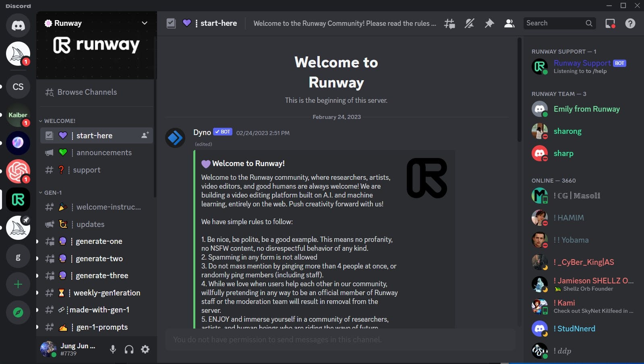
Task: Toggle notification settings bell icon
Action: [x=469, y=23]
